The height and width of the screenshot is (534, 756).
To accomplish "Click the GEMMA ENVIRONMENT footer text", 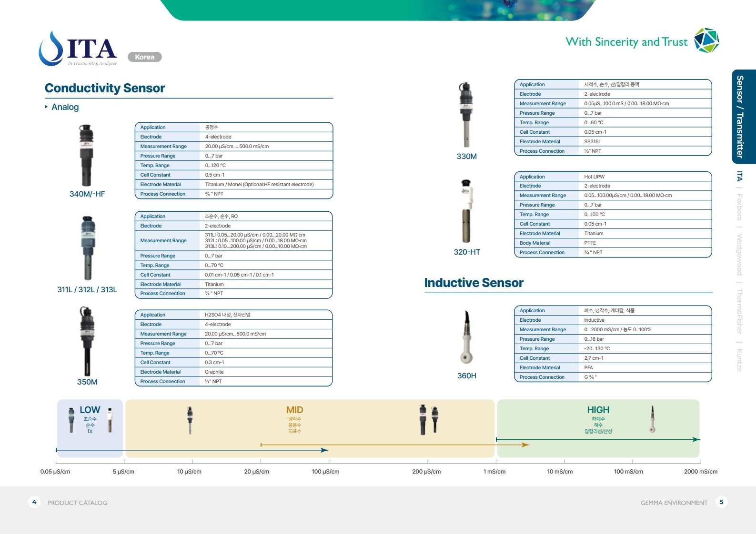I will pyautogui.click(x=674, y=503).
